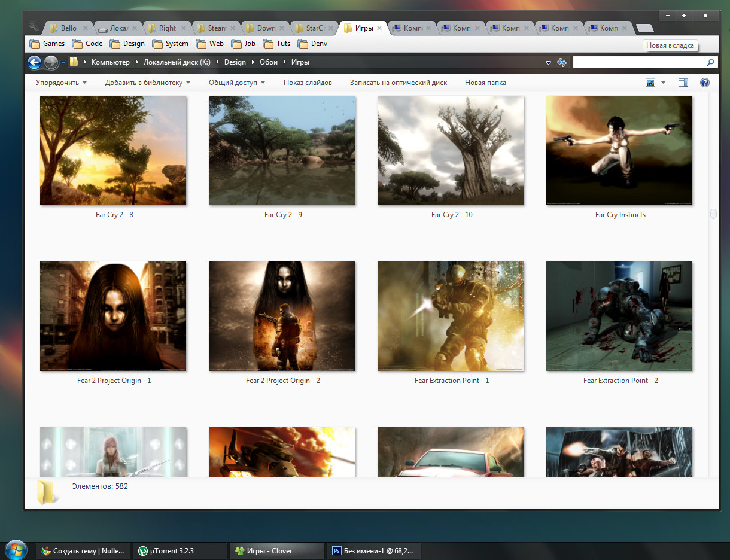
Task: Expand the Добавить в библиотеку dropdown
Action: pos(147,83)
